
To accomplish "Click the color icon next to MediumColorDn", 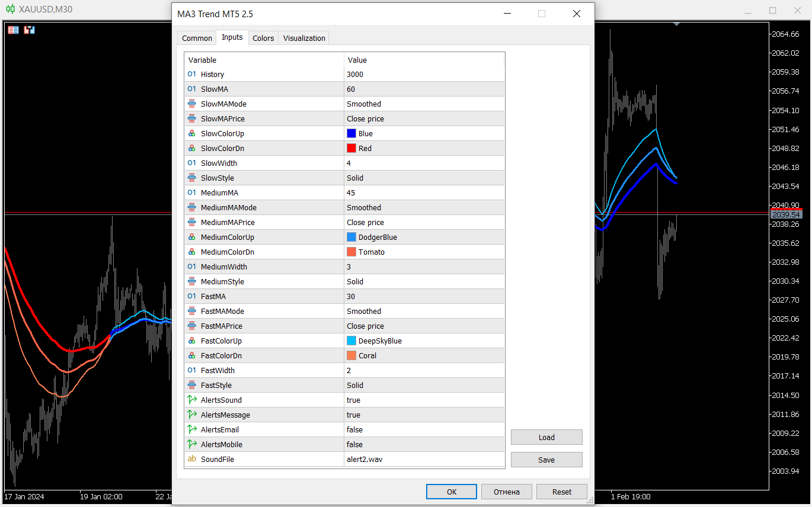I will click(x=191, y=252).
